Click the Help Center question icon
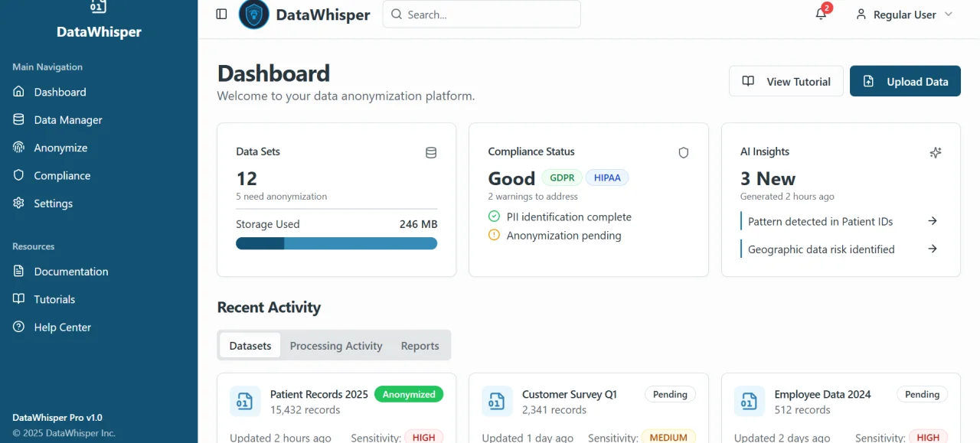 [x=19, y=327]
